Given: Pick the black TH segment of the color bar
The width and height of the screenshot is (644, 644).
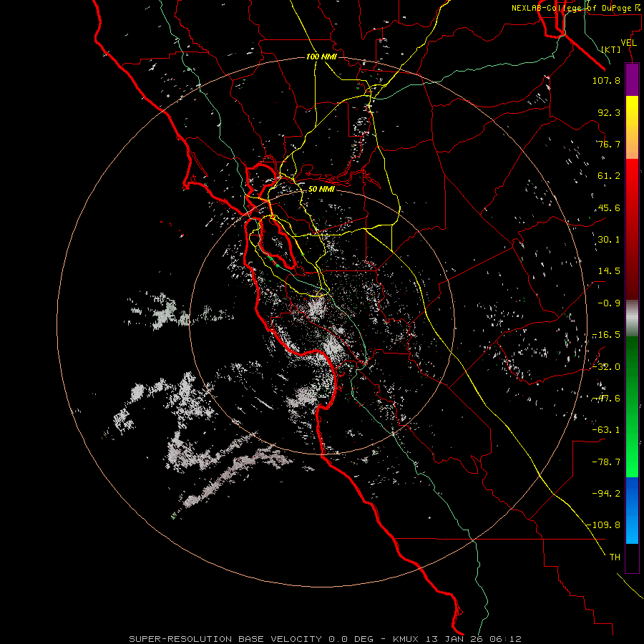Looking at the screenshot, I should click(x=632, y=558).
